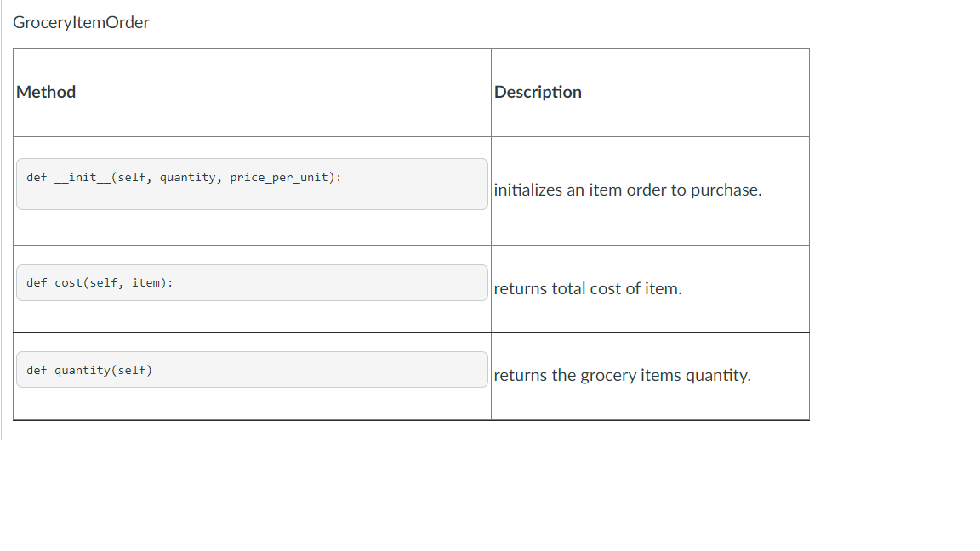Click the word 'initializes' in first description
The width and height of the screenshot is (980, 551).
(x=527, y=190)
